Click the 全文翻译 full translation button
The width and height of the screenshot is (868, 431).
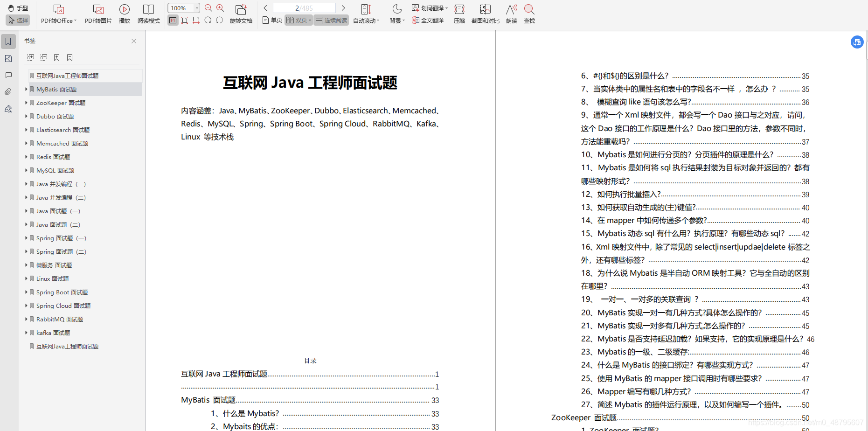coord(428,20)
